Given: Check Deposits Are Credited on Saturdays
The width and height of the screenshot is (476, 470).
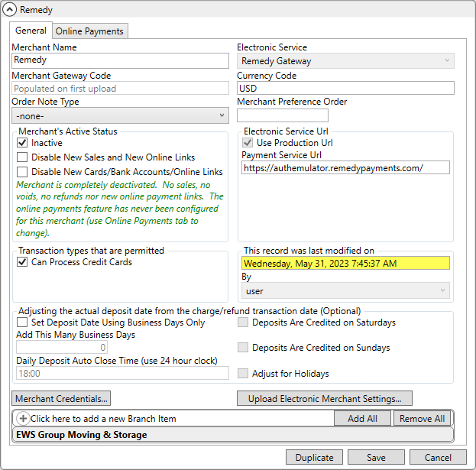Looking at the screenshot, I should [x=243, y=323].
